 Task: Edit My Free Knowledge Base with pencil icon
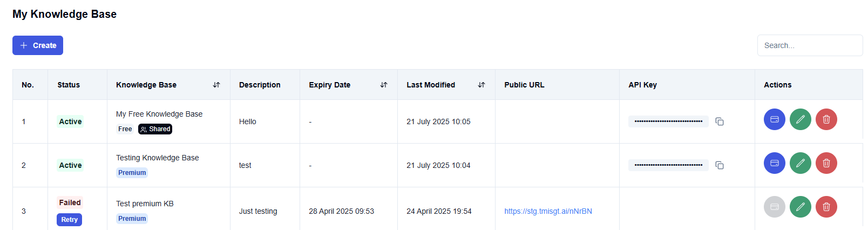pyautogui.click(x=800, y=119)
